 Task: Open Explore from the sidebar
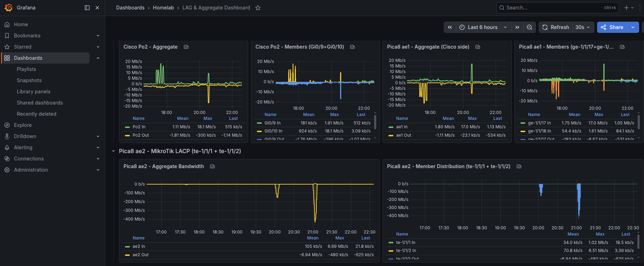(23, 125)
